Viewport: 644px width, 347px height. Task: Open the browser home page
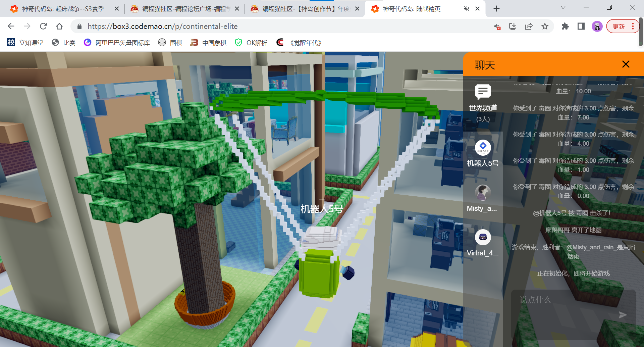[59, 26]
